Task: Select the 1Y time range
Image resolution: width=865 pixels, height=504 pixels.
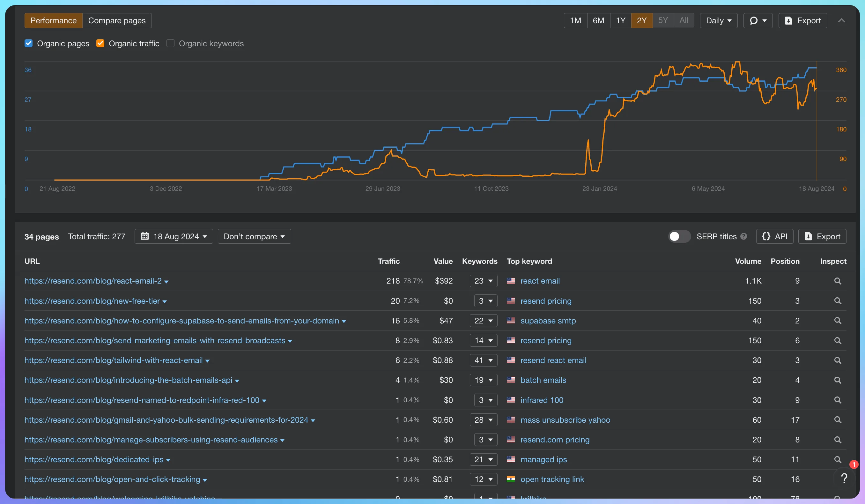Action: [x=621, y=21]
